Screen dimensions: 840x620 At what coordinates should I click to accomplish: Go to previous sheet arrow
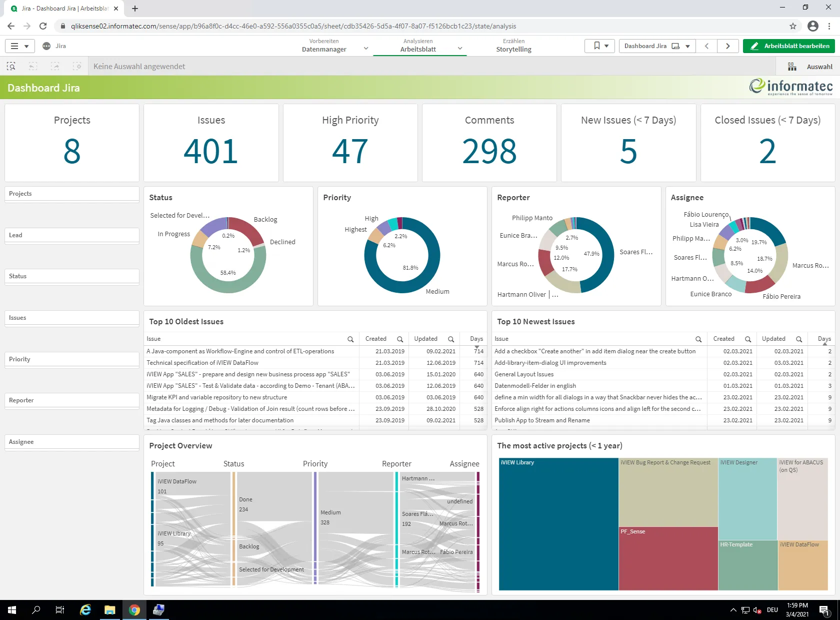(x=706, y=46)
